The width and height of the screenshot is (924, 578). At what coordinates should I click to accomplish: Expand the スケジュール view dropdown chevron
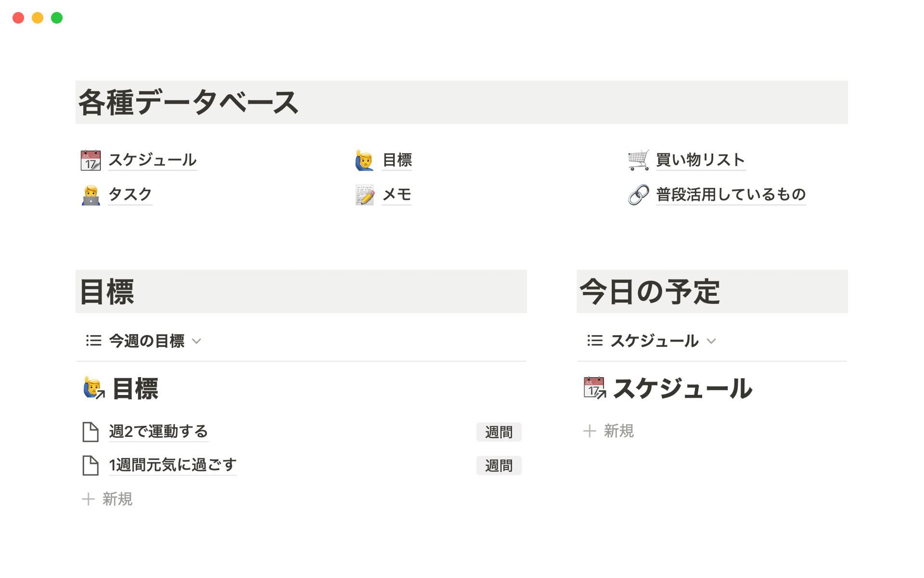click(x=711, y=342)
